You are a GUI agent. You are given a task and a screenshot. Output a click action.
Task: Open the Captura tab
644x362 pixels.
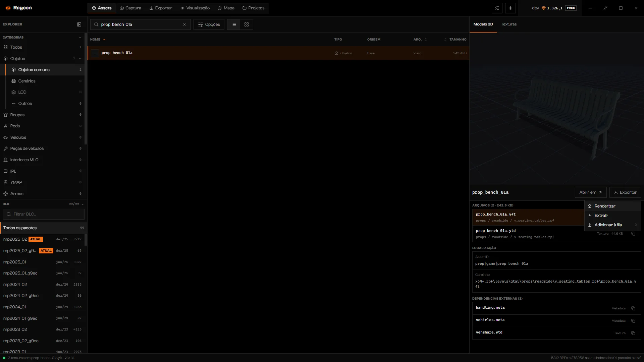130,8
